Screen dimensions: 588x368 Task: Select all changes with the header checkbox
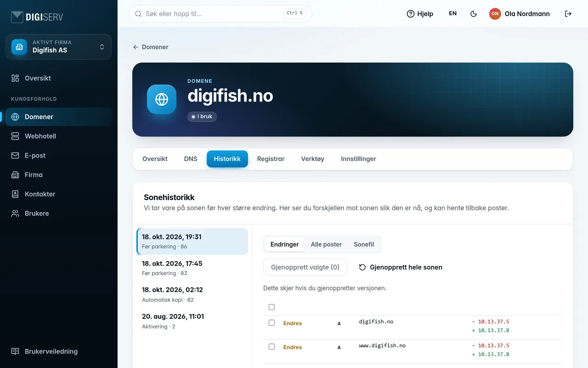[x=271, y=307]
